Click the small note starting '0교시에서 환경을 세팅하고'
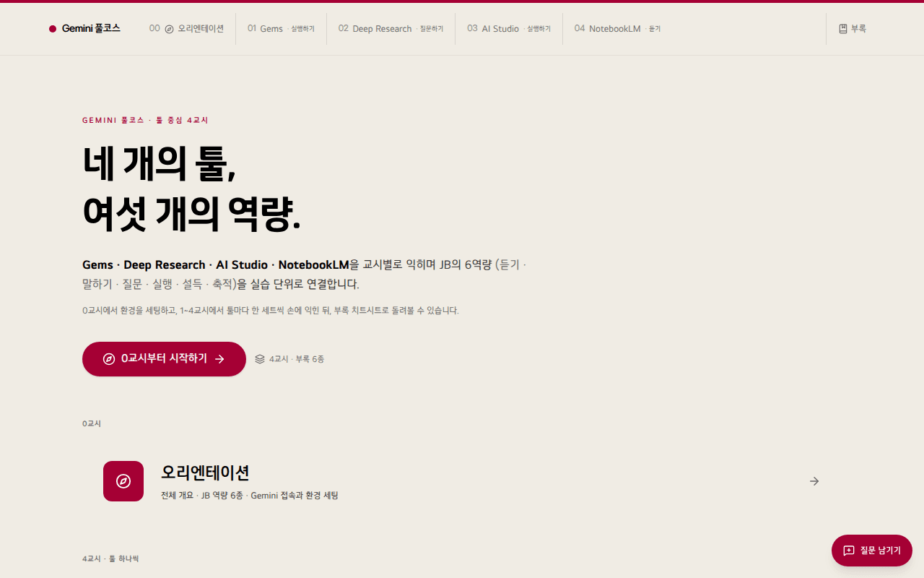This screenshot has height=578, width=924. point(271,311)
